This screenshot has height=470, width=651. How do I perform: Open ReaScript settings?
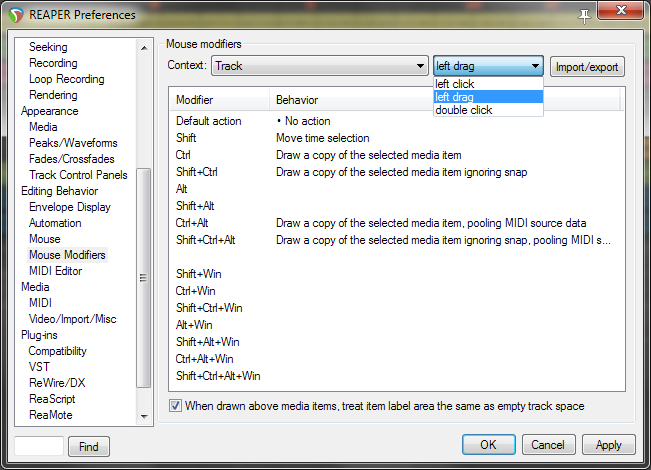(52, 399)
